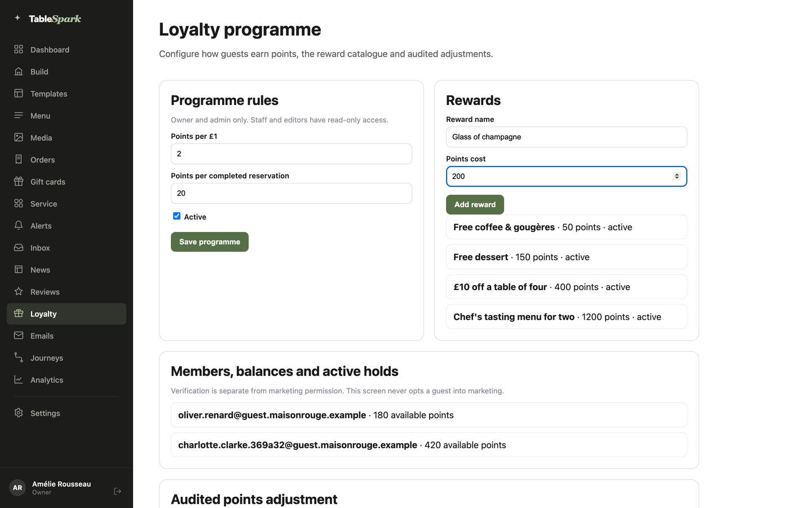
Task: Select the Free dessert reward row
Action: [x=567, y=257]
